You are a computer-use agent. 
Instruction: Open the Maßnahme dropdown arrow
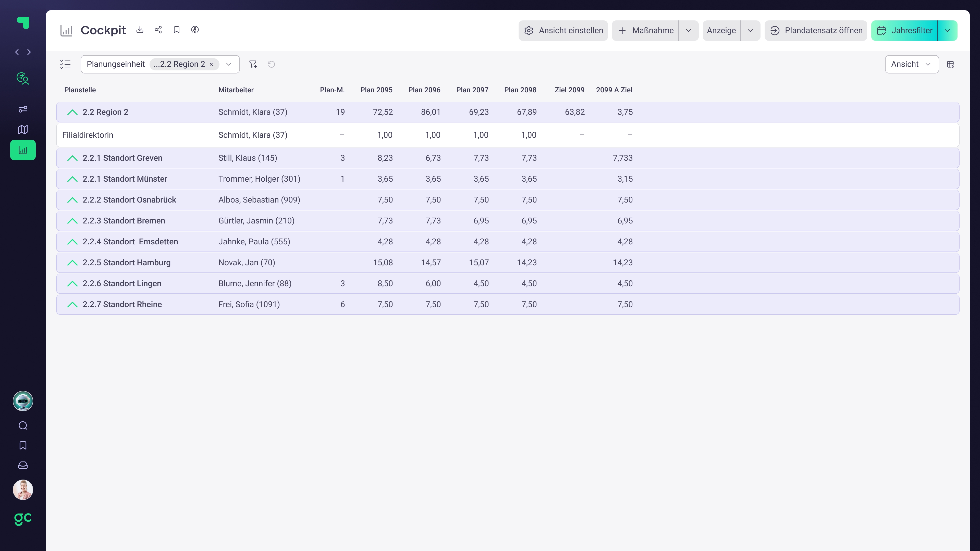pos(688,30)
